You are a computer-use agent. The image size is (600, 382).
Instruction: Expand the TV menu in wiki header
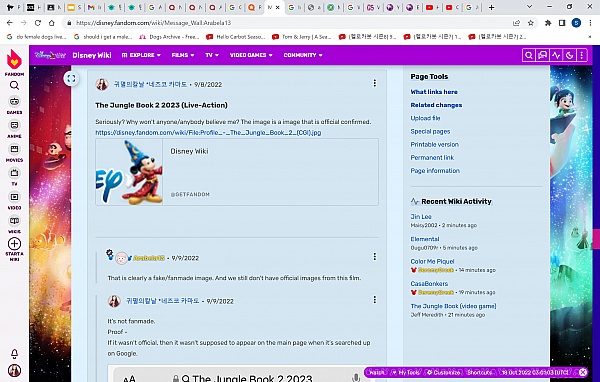pos(212,55)
